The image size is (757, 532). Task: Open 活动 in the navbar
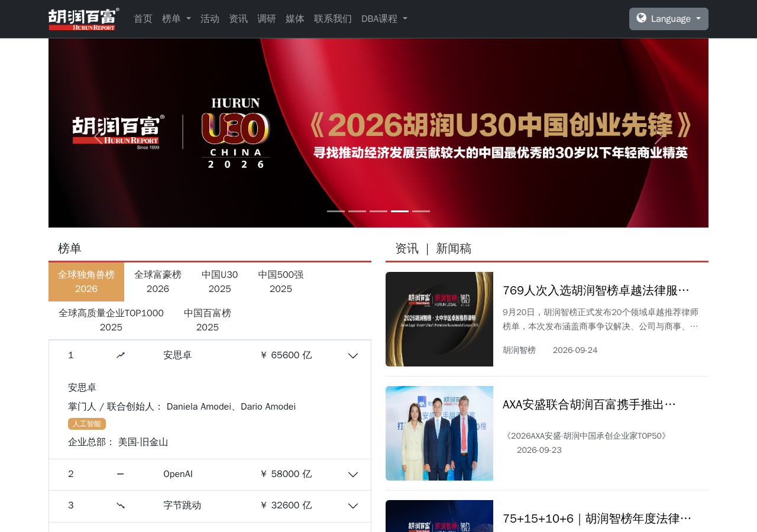[x=210, y=19]
